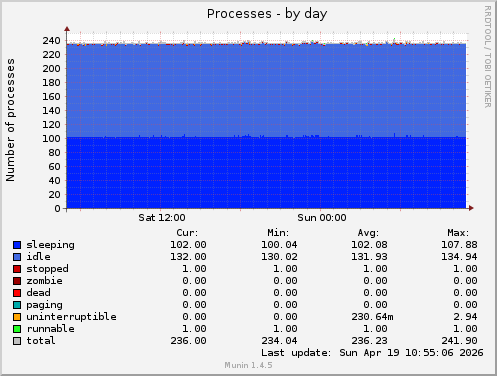Click total average value 236.23

coord(369,341)
